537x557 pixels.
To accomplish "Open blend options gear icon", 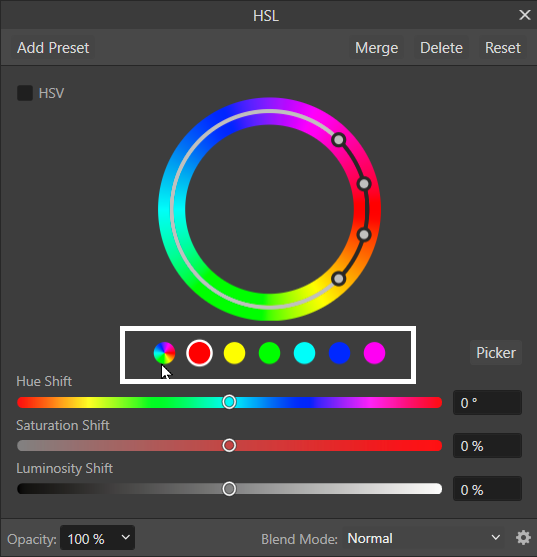I will (x=523, y=538).
